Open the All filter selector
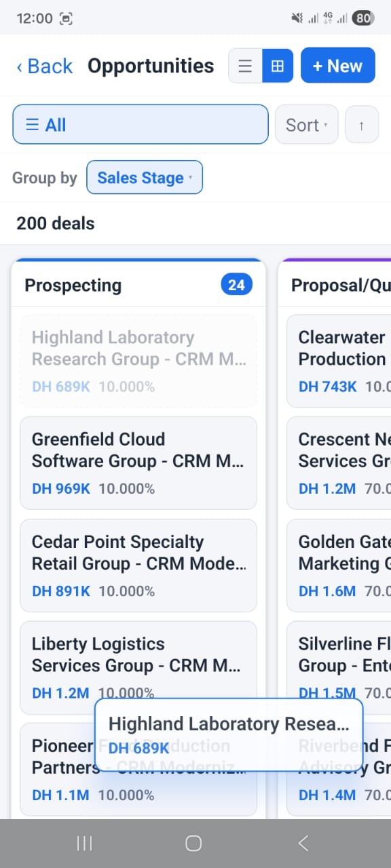Screen dimensions: 391x868 tap(141, 125)
